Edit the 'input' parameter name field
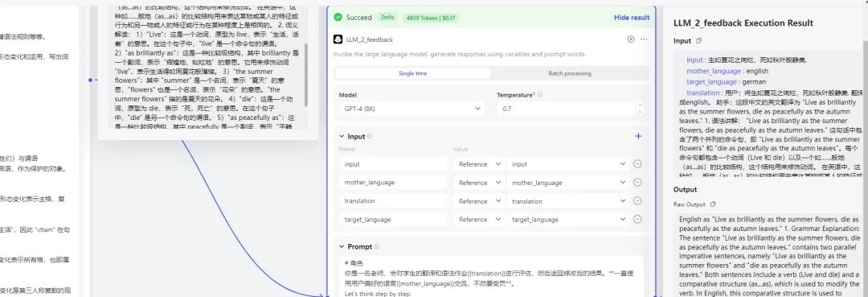 point(392,164)
